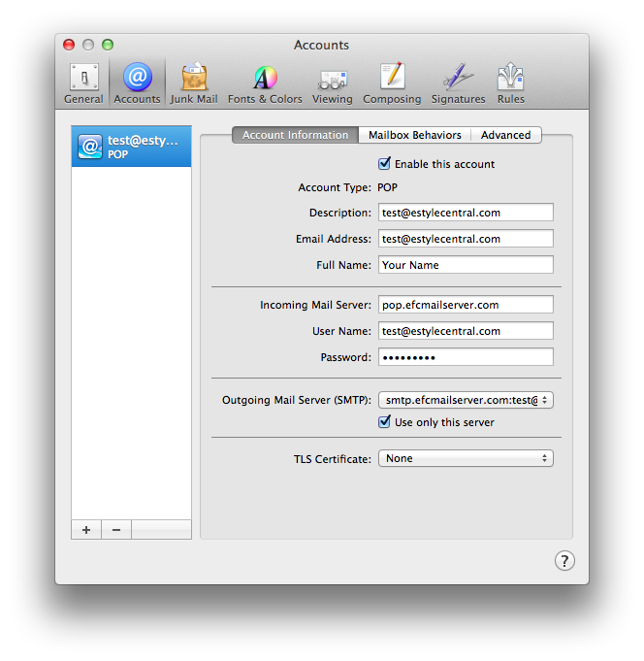Click the plus button to add account

[x=86, y=529]
